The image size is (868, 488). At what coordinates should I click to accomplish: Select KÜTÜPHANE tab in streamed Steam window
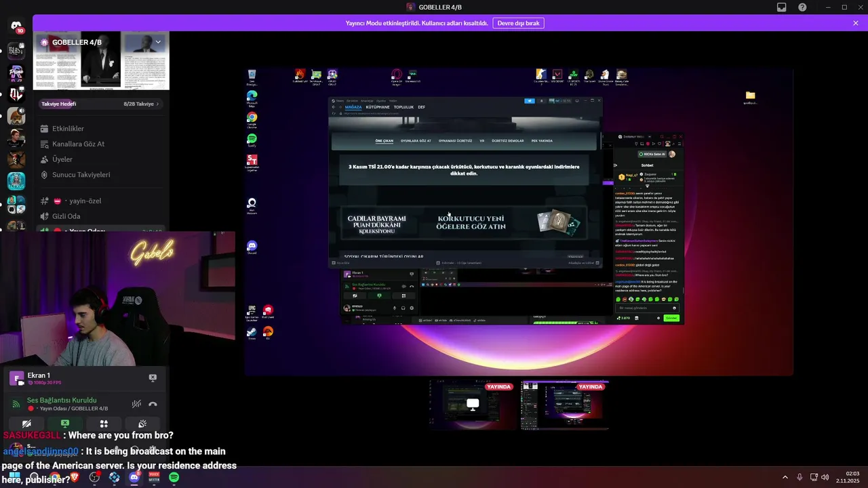click(378, 107)
